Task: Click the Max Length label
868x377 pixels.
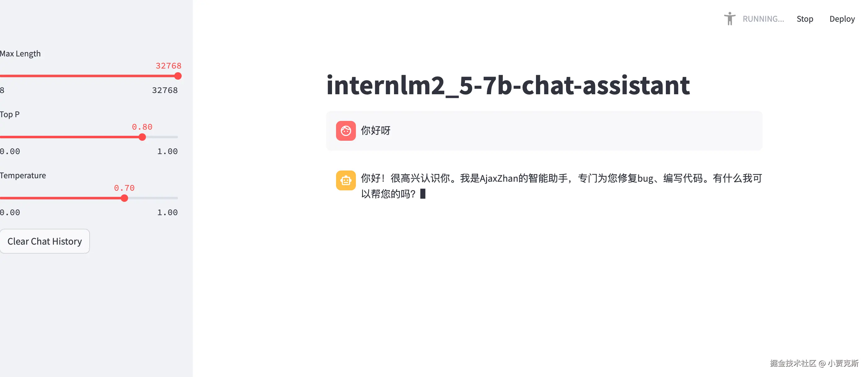Action: tap(20, 54)
